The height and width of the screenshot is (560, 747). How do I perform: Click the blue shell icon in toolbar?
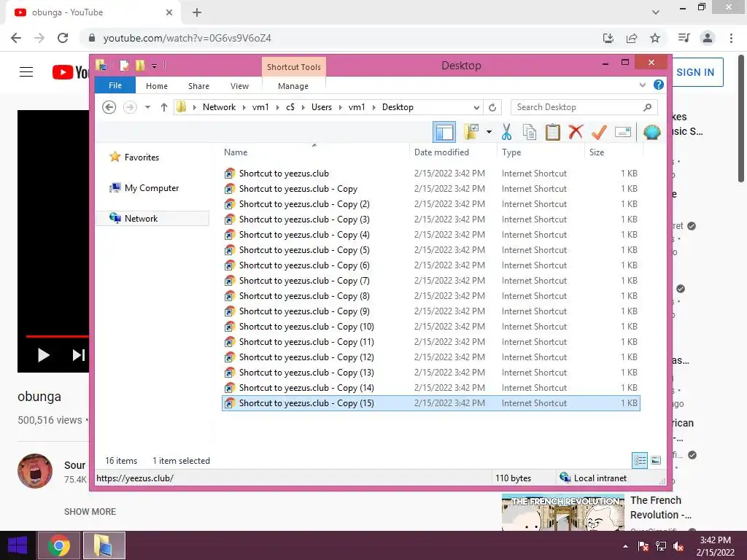pos(651,132)
